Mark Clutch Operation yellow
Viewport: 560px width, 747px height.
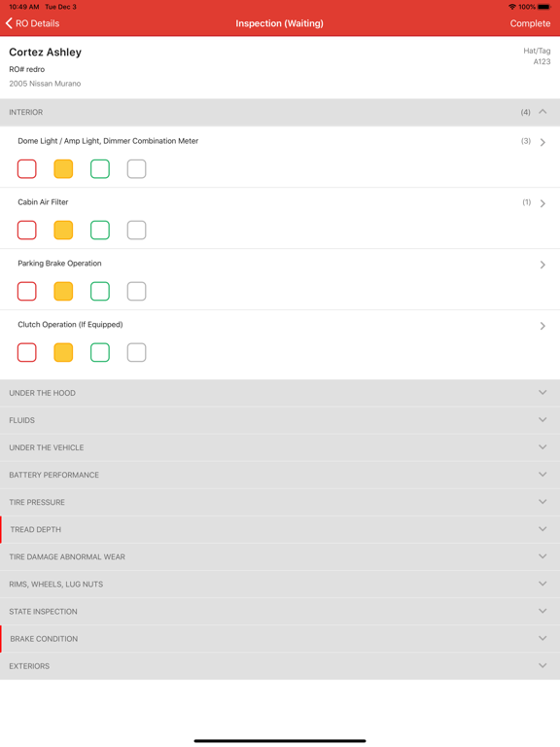tap(63, 352)
